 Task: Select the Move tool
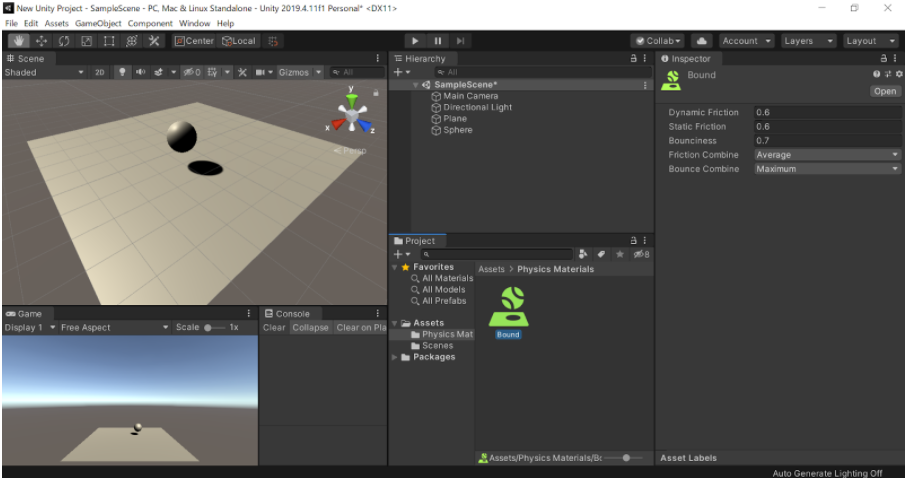pyautogui.click(x=41, y=41)
